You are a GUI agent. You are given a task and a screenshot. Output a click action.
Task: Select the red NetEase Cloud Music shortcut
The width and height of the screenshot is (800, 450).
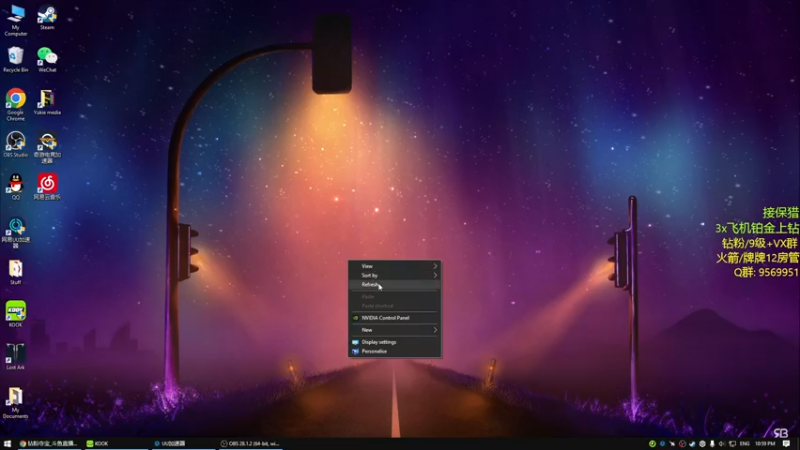tap(47, 187)
